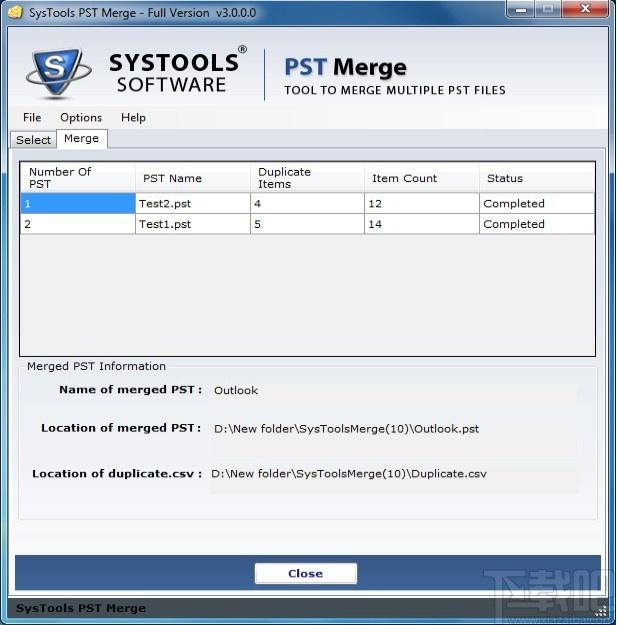Click the SysTools shield logo

pos(58,74)
